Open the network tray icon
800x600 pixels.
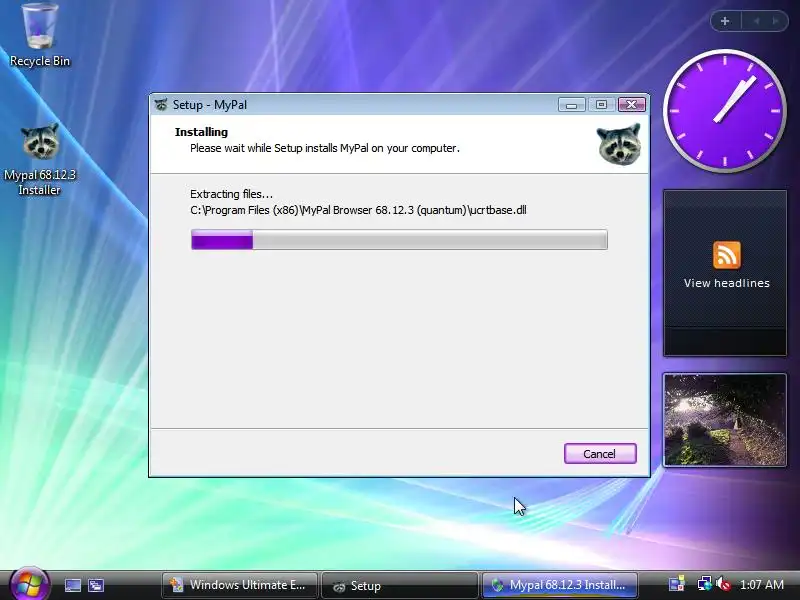tap(704, 585)
